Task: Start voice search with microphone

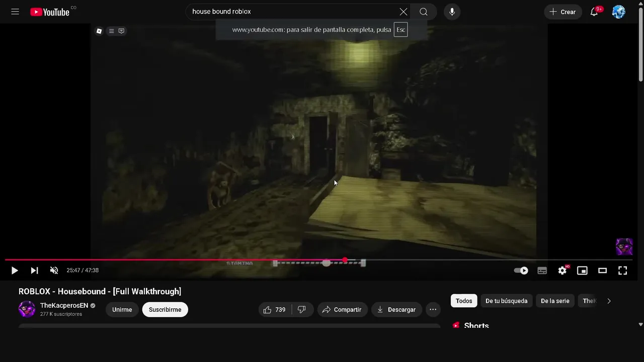Action: tap(452, 12)
